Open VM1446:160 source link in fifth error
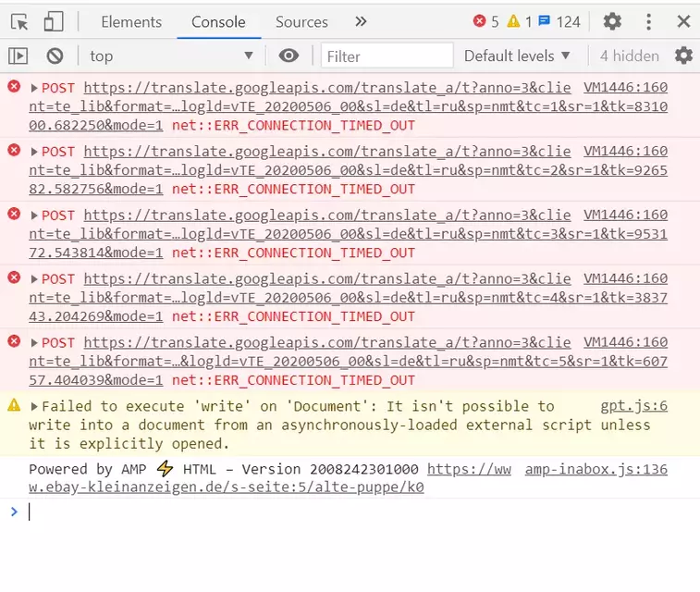The image size is (700, 592). click(x=625, y=342)
